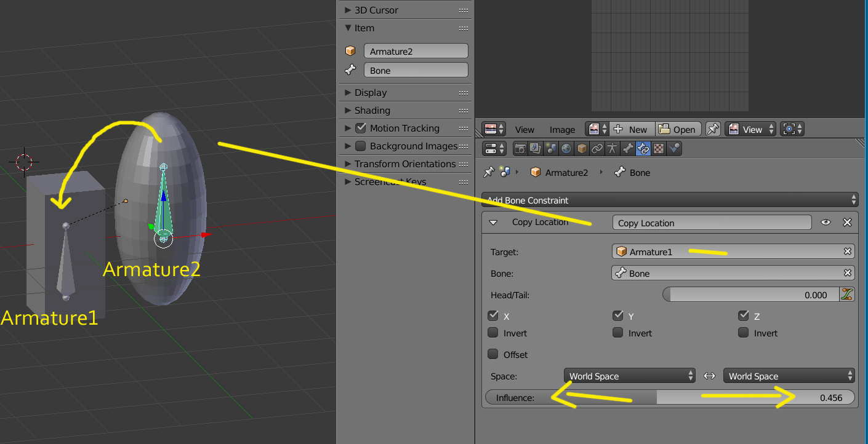
Task: Enable Invert under the X axis
Action: [493, 333]
